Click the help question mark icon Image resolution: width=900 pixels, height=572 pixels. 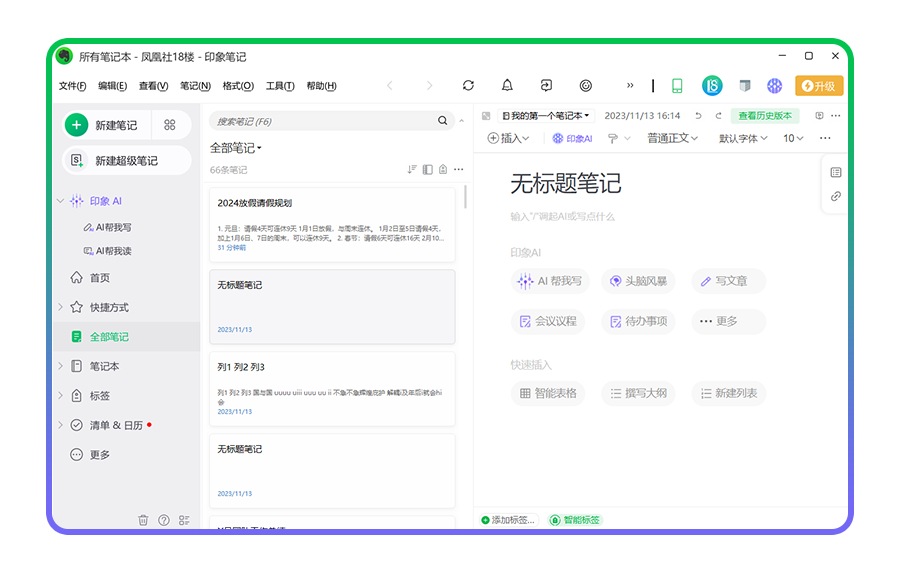pyautogui.click(x=164, y=520)
